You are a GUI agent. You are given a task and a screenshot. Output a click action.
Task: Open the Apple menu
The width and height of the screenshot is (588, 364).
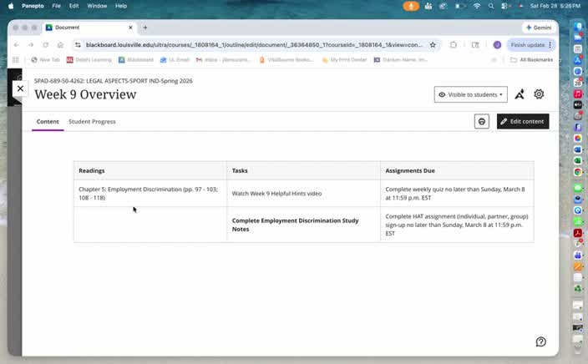[11, 6]
